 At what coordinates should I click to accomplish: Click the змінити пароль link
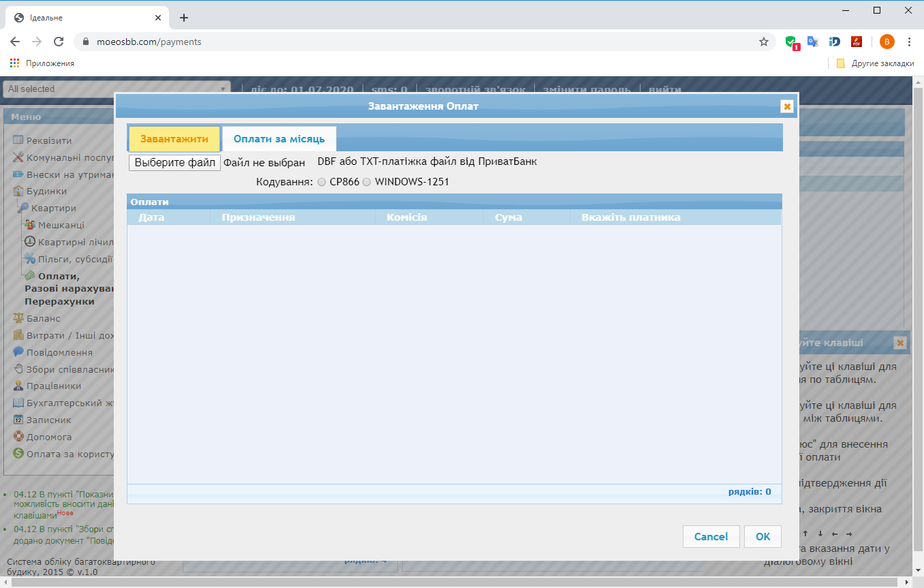[587, 89]
